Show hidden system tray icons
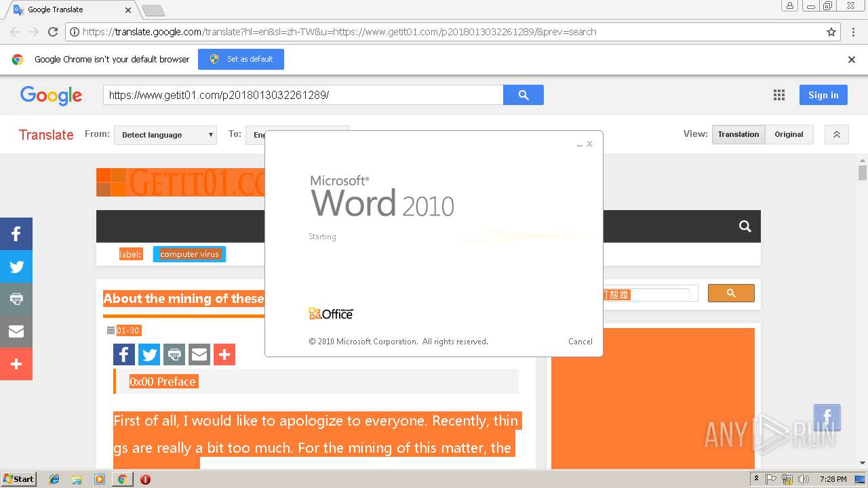Screen dimensions: 868x488 point(756,479)
